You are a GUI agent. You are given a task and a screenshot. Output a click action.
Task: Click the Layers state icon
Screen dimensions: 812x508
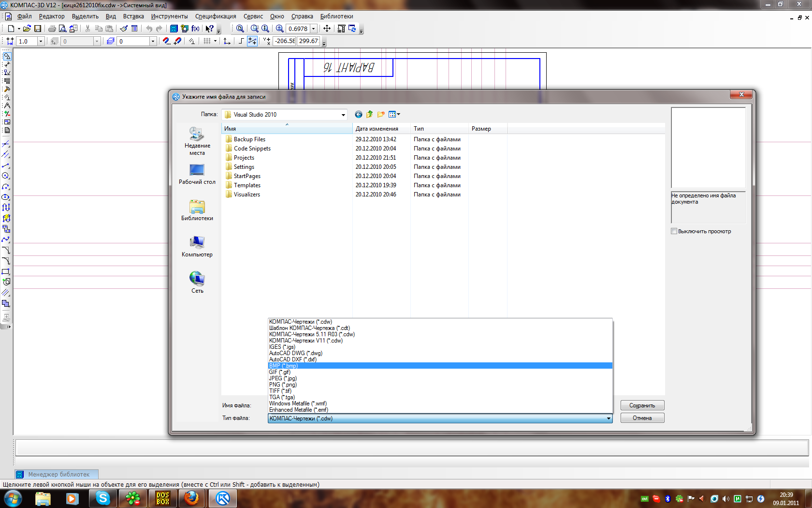point(111,41)
